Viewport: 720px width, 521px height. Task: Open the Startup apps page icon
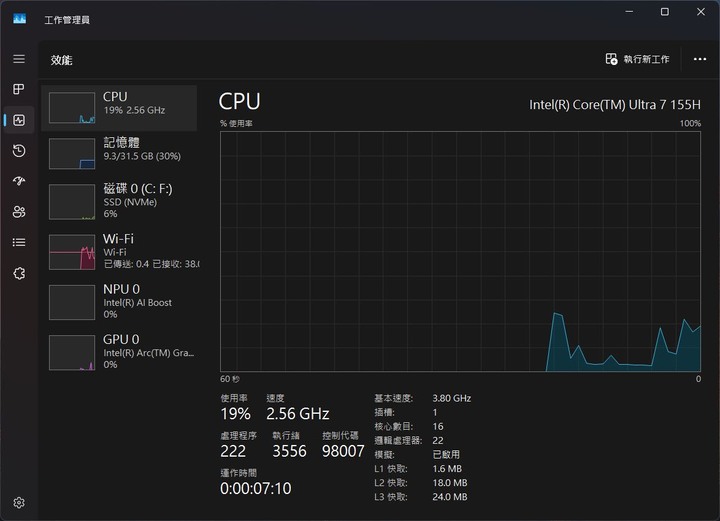tap(19, 181)
